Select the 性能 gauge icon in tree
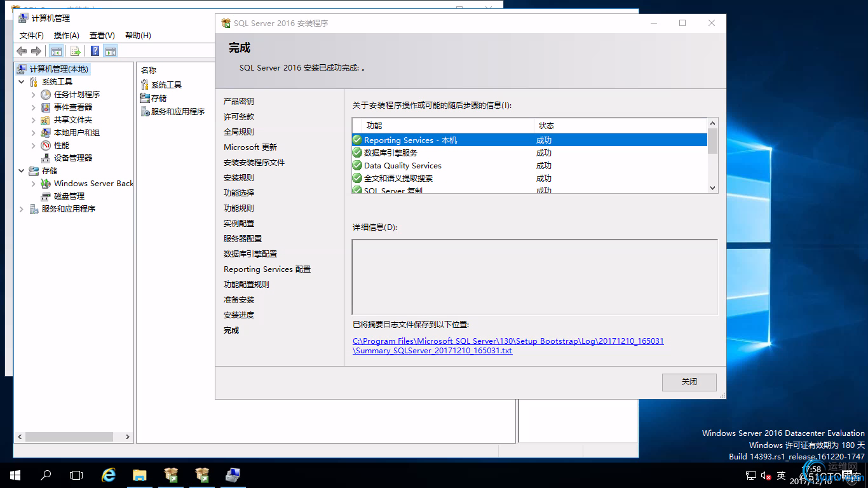This screenshot has width=868, height=488. coord(46,146)
